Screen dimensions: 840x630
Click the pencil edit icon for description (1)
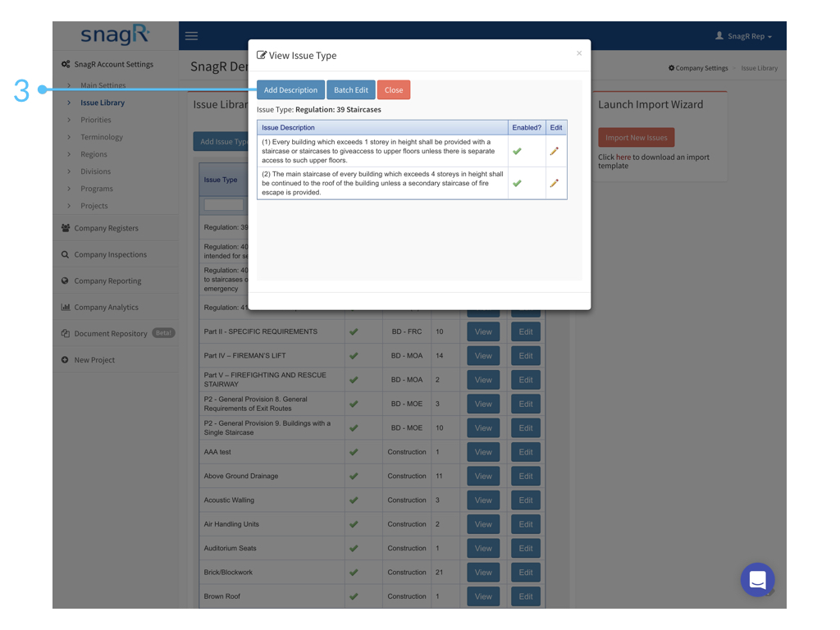tap(554, 151)
